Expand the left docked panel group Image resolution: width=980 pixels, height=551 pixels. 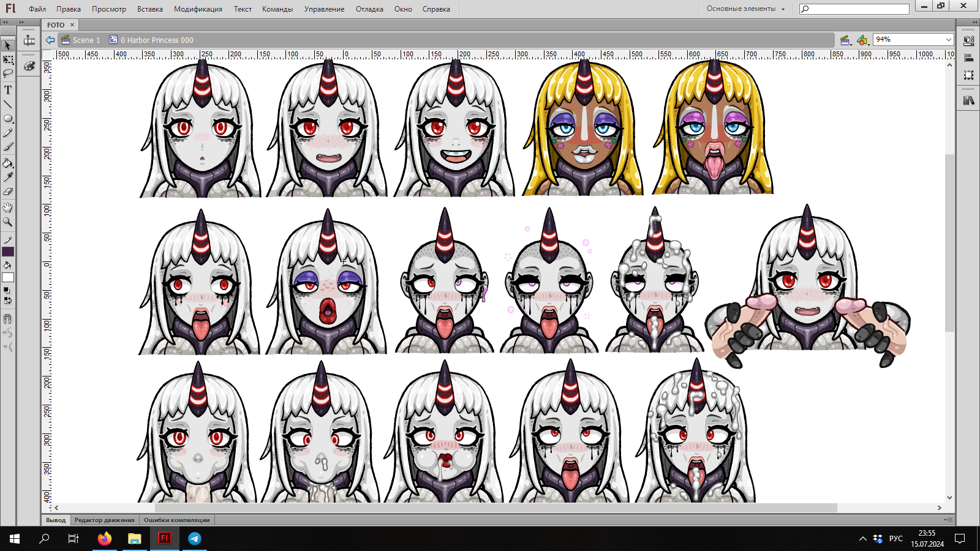(22, 22)
